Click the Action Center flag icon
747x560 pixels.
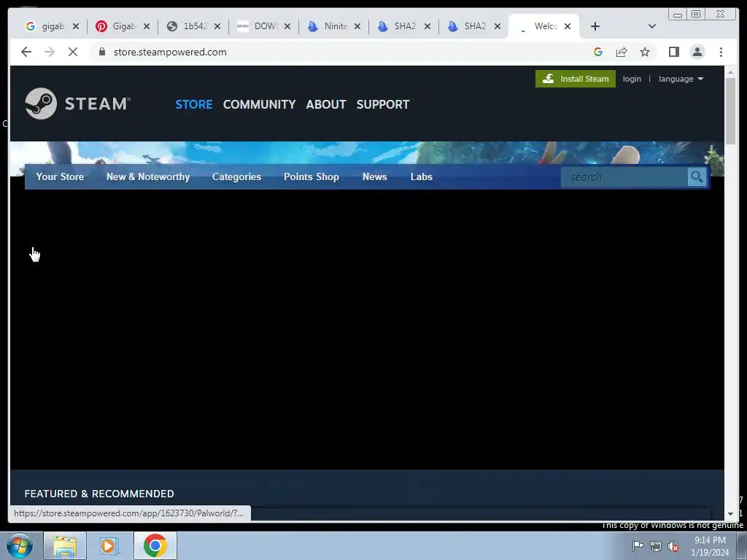(638, 545)
